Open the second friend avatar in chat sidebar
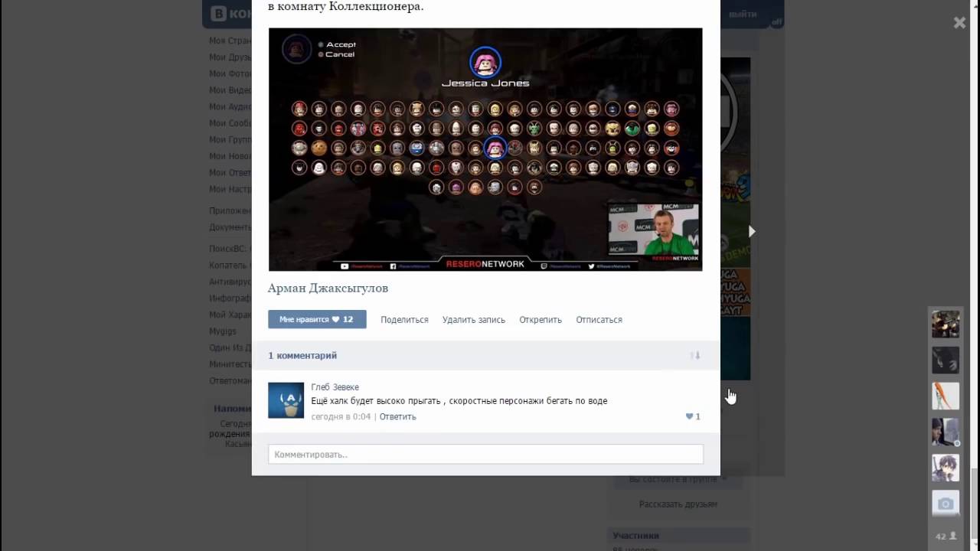 click(x=946, y=360)
